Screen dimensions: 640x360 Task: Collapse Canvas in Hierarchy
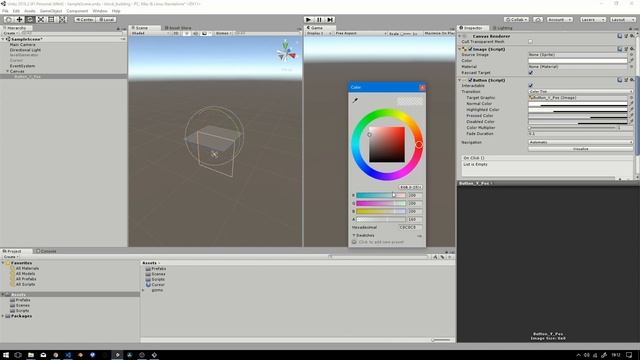[x=7, y=71]
